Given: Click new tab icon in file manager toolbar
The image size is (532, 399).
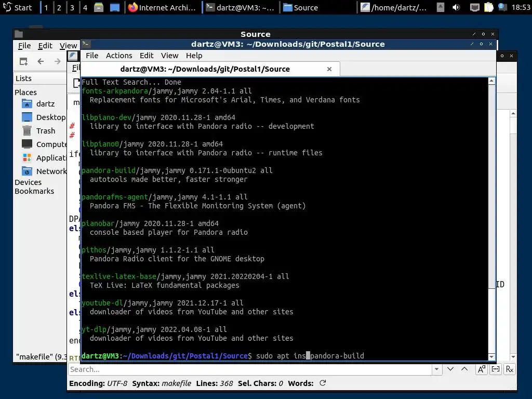Looking at the screenshot, I should point(23,61).
